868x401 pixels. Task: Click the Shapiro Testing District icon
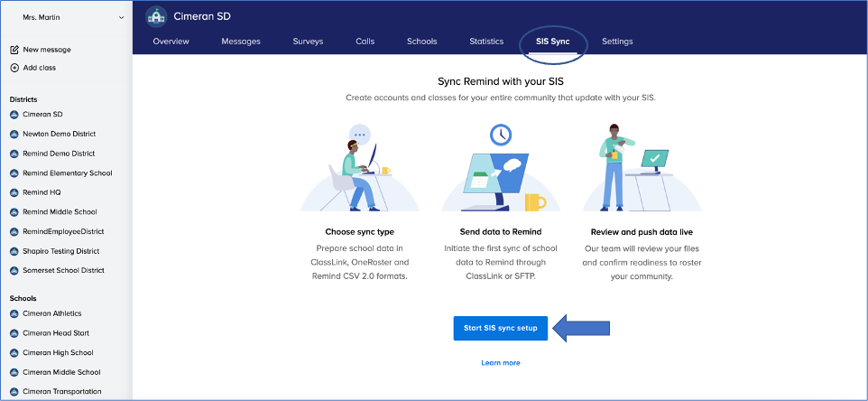click(14, 251)
